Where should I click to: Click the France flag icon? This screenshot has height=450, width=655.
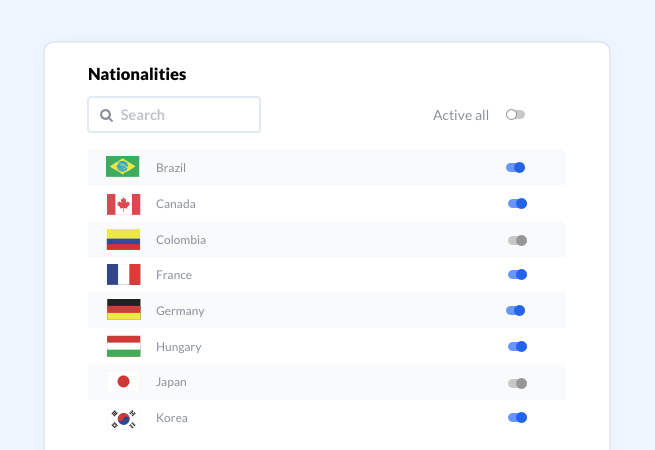pyautogui.click(x=123, y=274)
